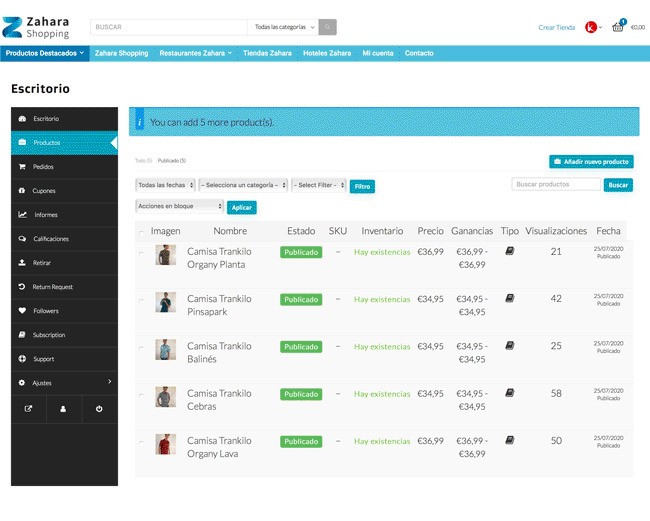Open the red user avatar menu

click(592, 27)
